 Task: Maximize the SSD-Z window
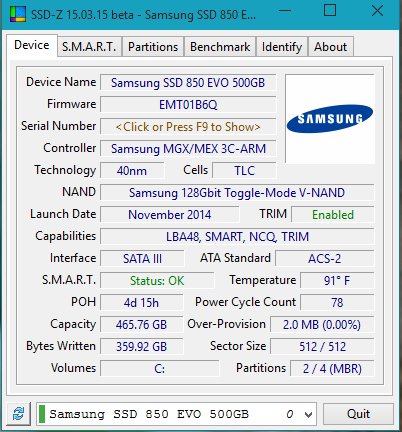point(330,11)
